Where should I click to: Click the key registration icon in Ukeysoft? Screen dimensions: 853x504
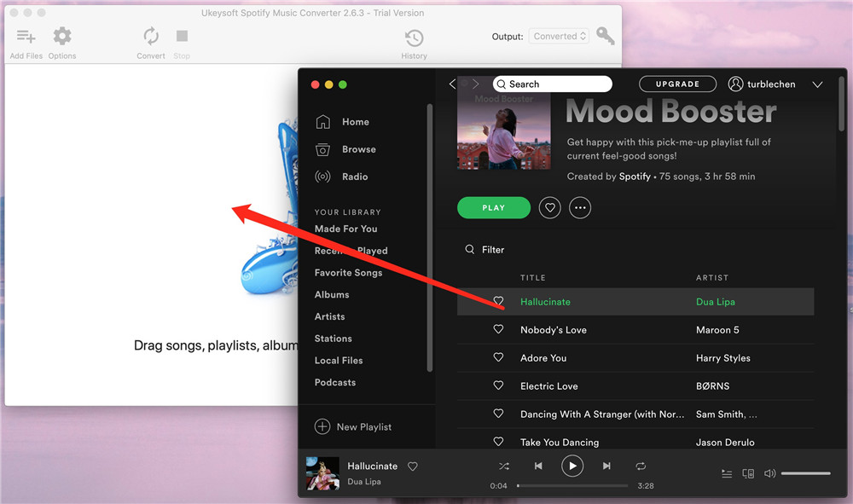(606, 36)
